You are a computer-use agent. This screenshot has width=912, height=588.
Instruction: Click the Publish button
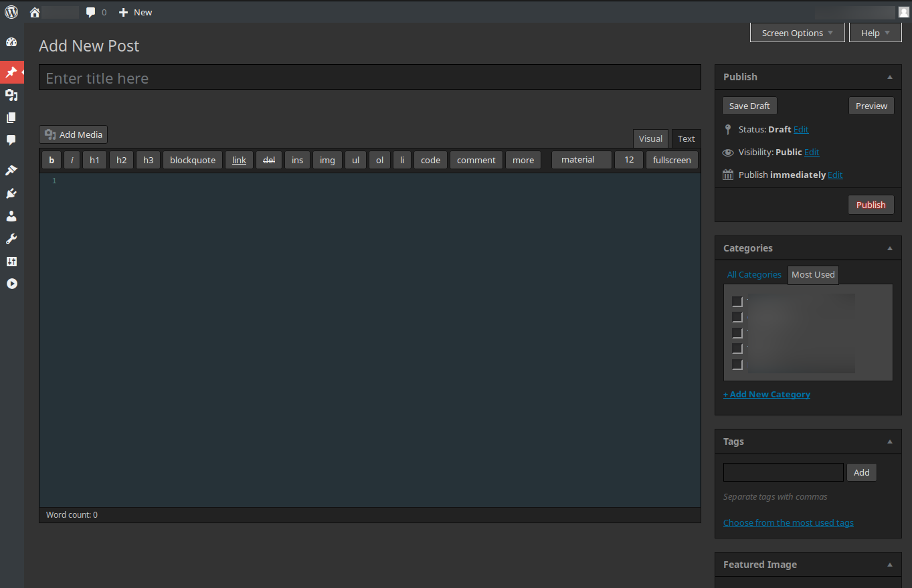point(871,204)
